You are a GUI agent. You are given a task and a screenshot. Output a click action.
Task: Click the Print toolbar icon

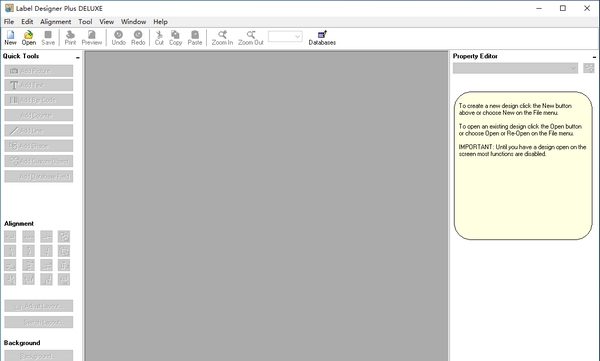pyautogui.click(x=70, y=38)
